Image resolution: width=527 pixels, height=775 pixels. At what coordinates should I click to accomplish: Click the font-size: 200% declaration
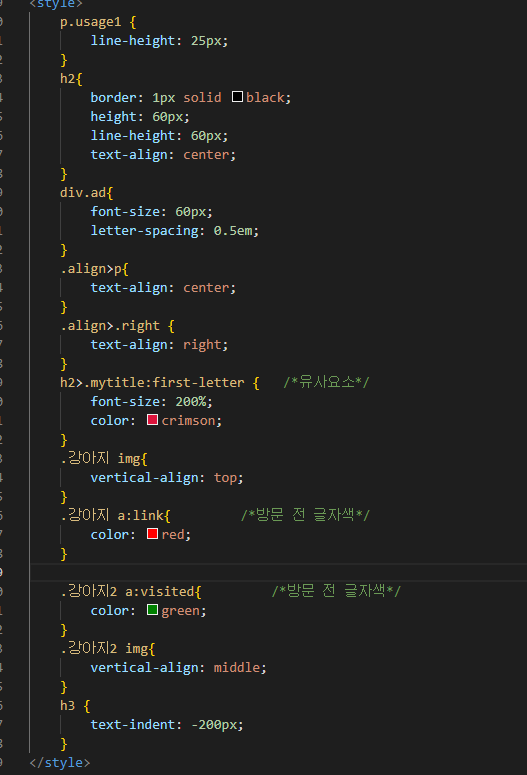pyautogui.click(x=151, y=401)
